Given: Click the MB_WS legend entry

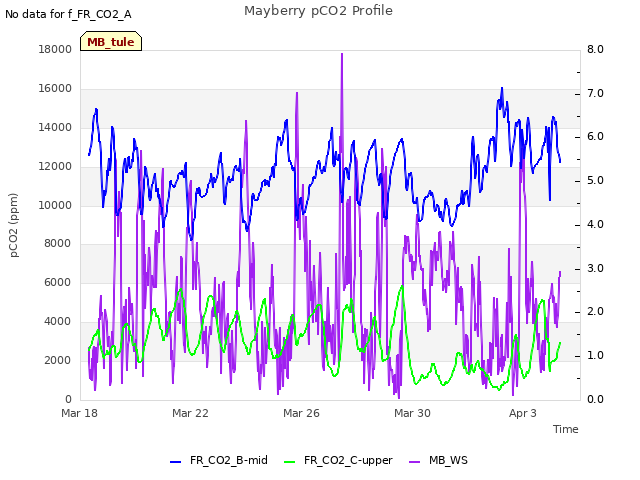Looking at the screenshot, I should pyautogui.click(x=438, y=460).
